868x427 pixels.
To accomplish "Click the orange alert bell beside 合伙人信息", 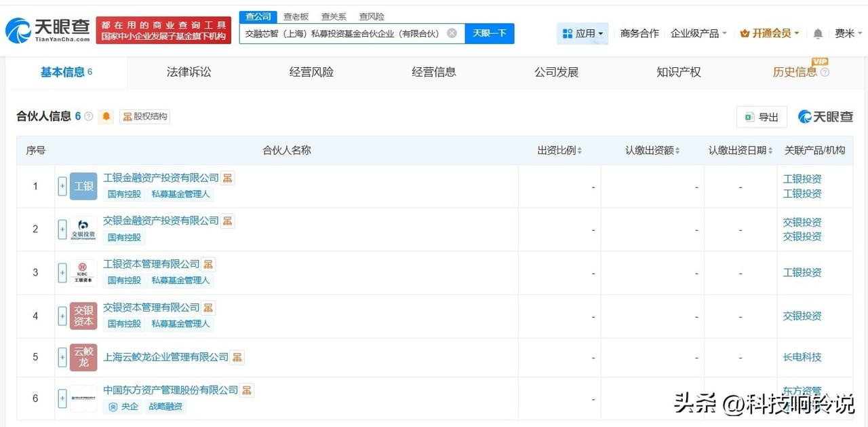I will (106, 116).
